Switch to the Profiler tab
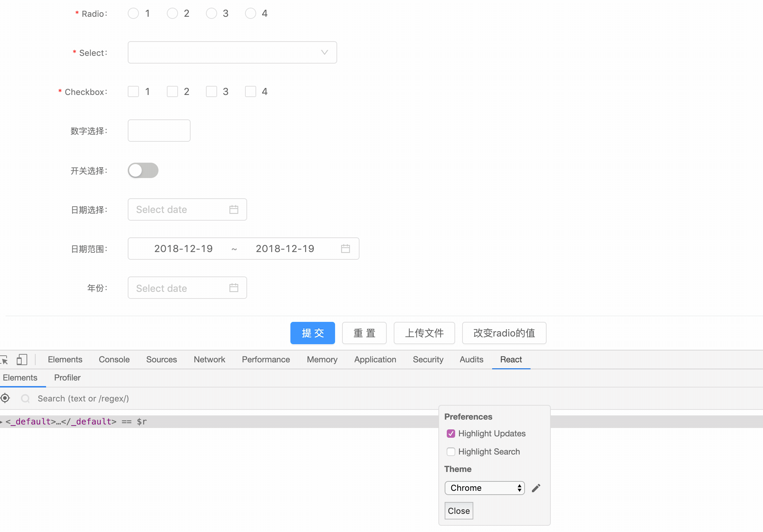The width and height of the screenshot is (763, 532). coord(67,378)
